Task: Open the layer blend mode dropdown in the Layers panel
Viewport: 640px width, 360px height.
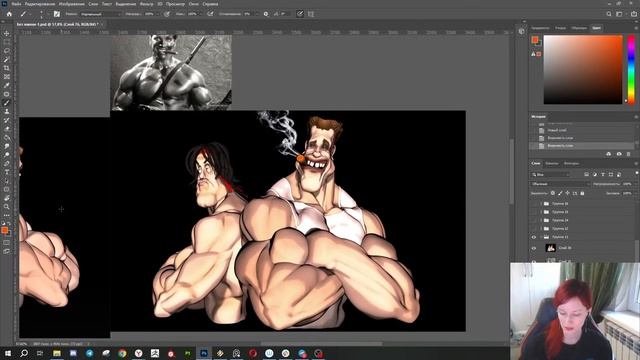Action: (560, 184)
